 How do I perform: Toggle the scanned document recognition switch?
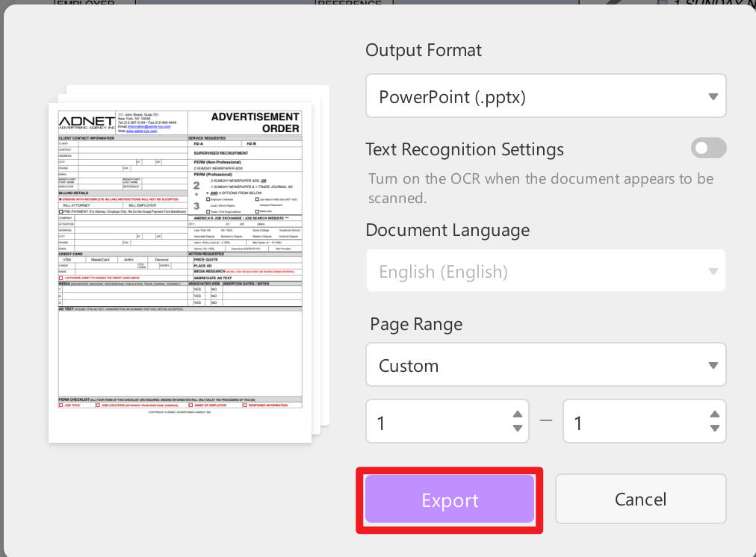pos(708,148)
